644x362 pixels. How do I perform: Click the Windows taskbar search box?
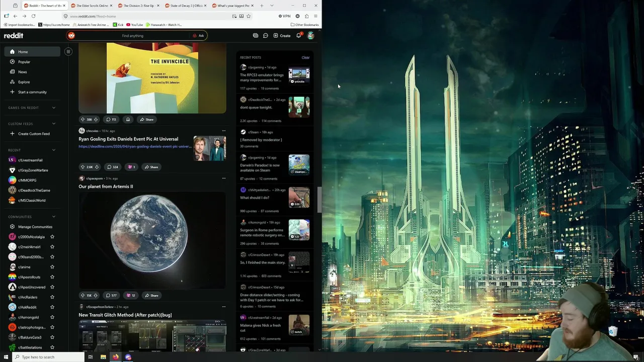point(48,357)
